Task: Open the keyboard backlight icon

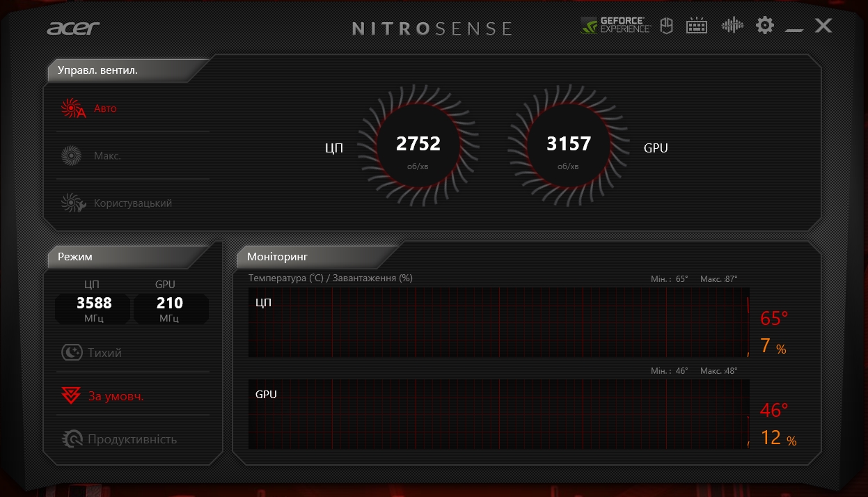Action: 697,26
